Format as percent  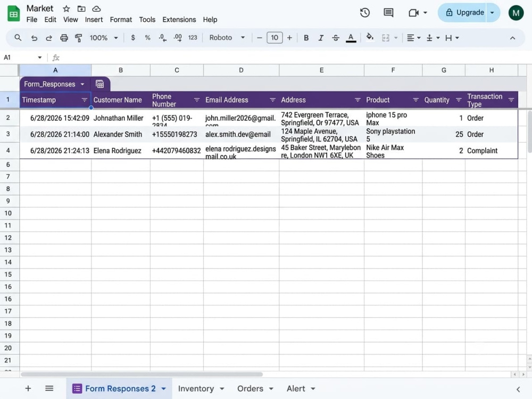tap(147, 38)
